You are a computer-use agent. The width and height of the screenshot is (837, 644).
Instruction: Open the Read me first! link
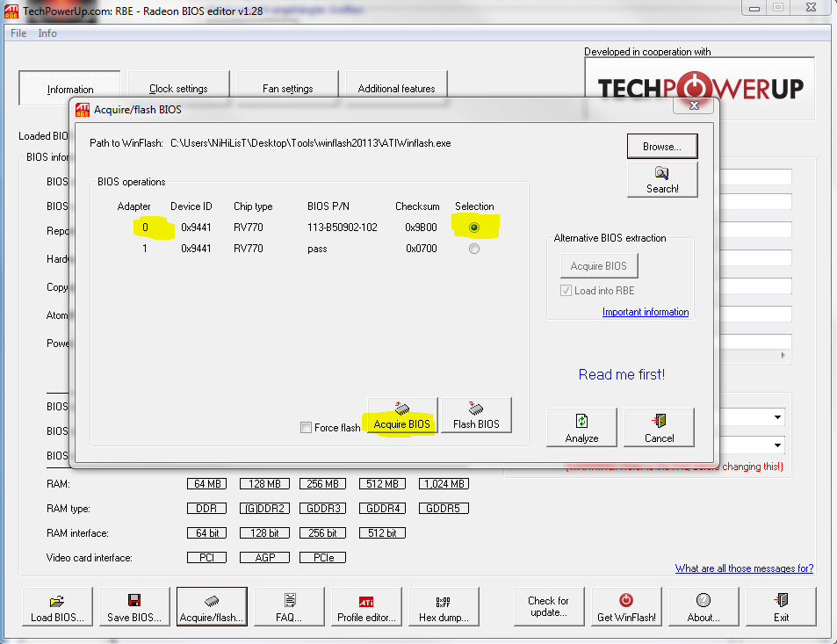(622, 374)
